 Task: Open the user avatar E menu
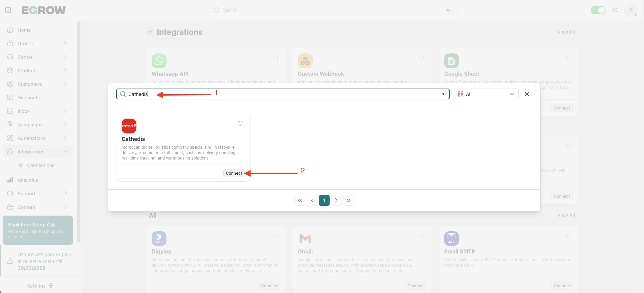point(631,10)
